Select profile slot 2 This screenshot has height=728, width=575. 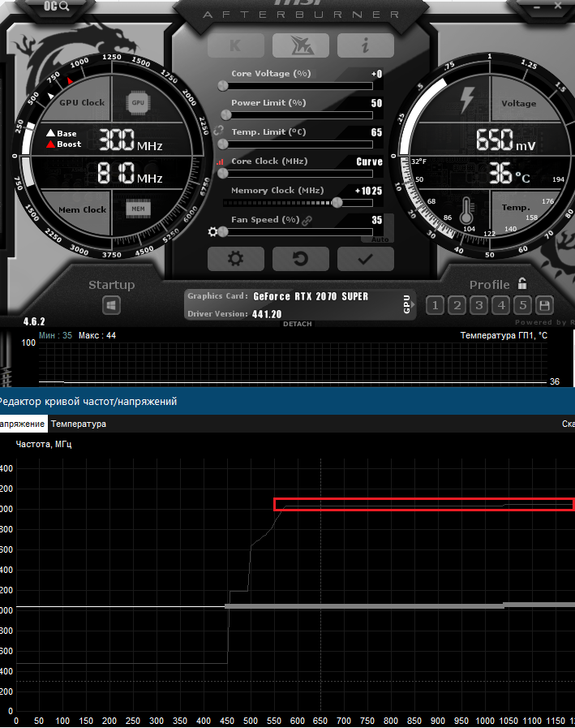click(457, 305)
